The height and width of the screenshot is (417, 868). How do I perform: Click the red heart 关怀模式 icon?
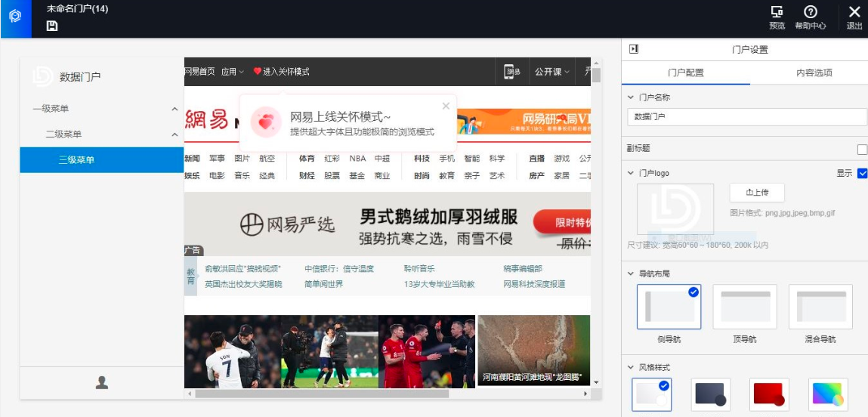pos(257,71)
